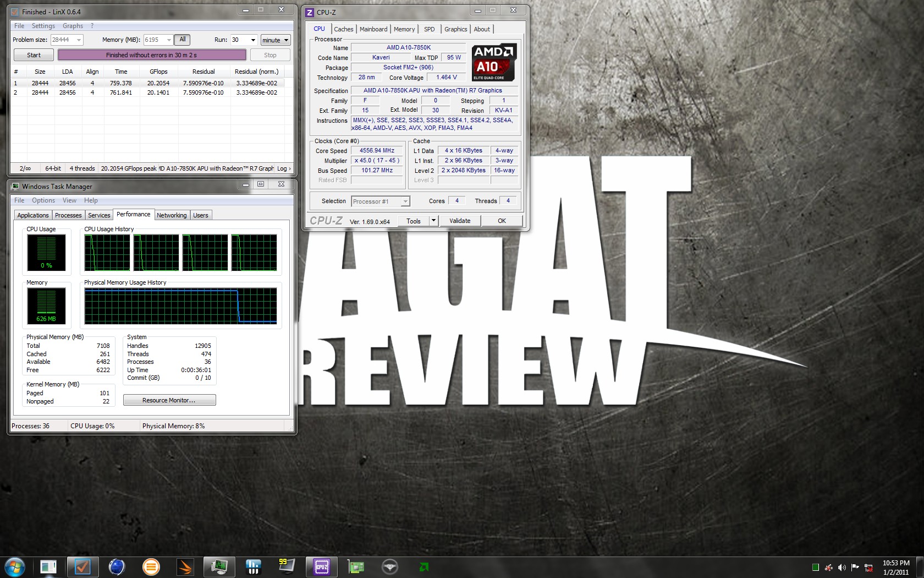Click the green AMD taskbar icon

pyautogui.click(x=424, y=566)
